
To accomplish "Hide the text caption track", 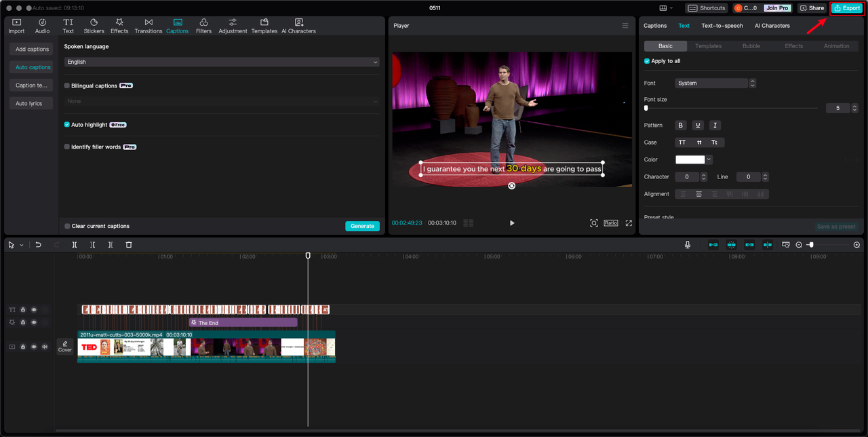I will point(34,309).
